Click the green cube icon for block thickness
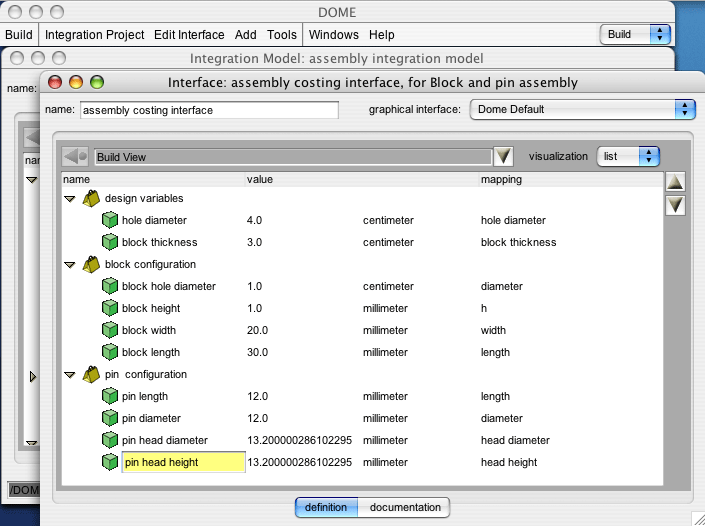 (x=110, y=242)
